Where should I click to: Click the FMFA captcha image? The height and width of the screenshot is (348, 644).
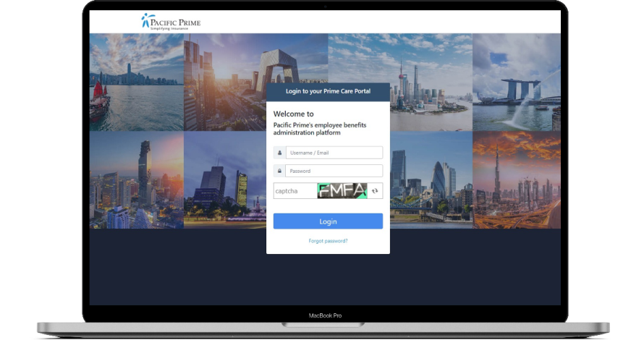pyautogui.click(x=342, y=191)
